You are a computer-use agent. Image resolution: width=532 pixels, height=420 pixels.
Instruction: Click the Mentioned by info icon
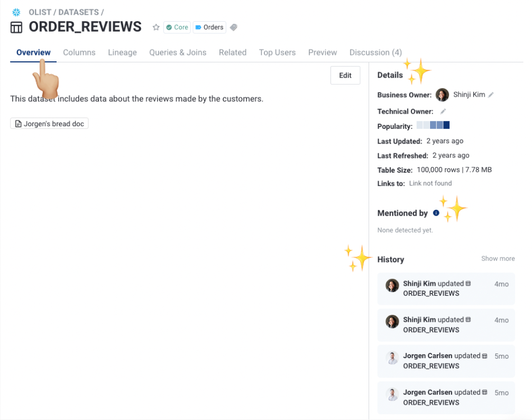tap(436, 213)
